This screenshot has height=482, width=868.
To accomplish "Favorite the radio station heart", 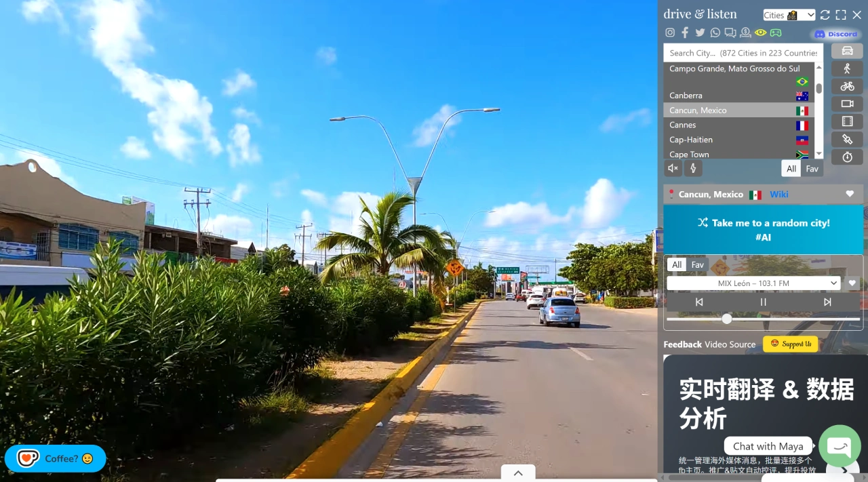I will coord(852,283).
